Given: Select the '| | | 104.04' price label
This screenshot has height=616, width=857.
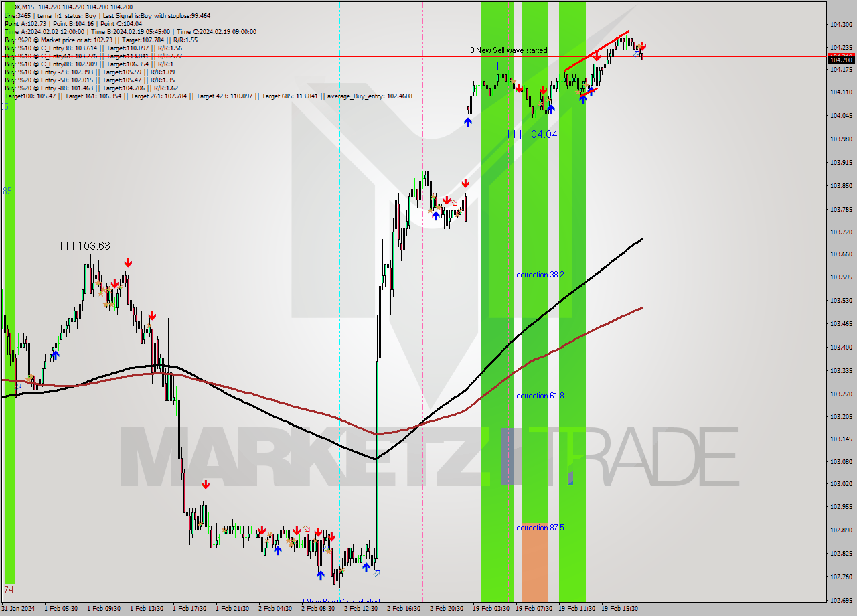Looking at the screenshot, I should 532,134.
